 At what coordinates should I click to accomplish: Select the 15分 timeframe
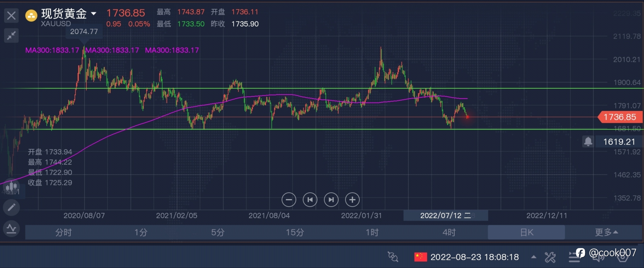tap(295, 232)
